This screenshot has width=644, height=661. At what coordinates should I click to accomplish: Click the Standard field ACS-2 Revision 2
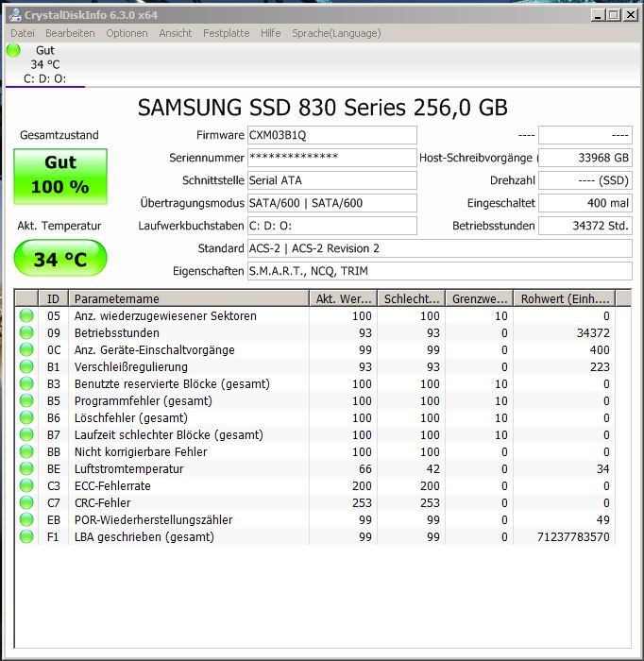point(440,248)
